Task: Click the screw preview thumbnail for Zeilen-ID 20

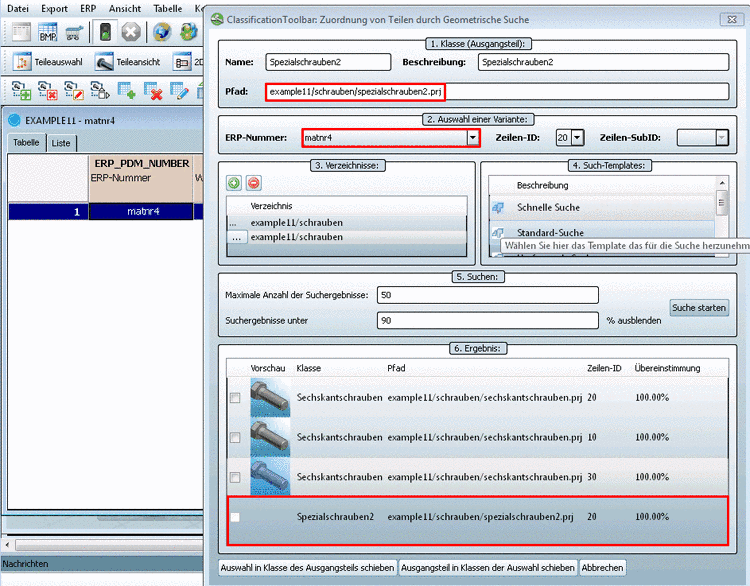Action: [270, 398]
